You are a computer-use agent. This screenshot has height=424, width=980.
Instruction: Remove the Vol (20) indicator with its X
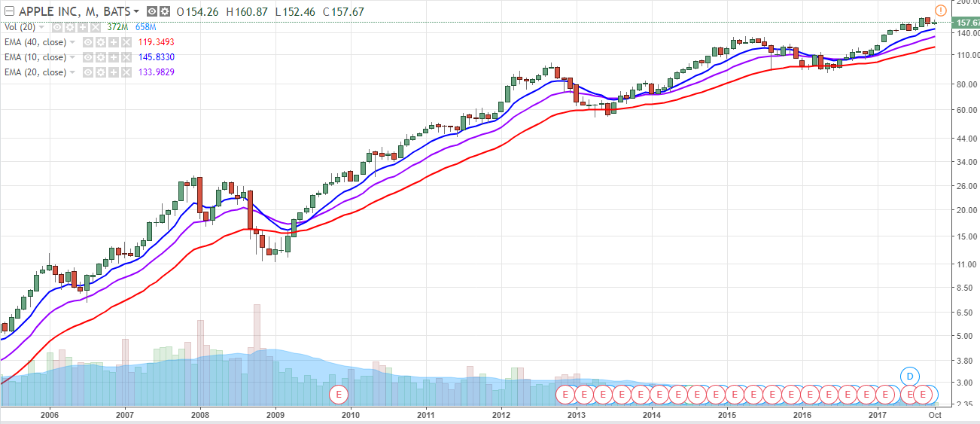pyautogui.click(x=95, y=28)
